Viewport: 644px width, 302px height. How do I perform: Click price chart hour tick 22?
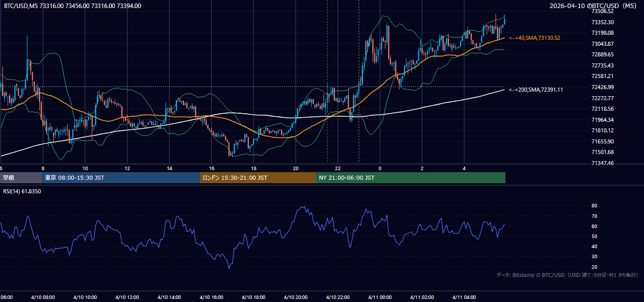(x=338, y=169)
